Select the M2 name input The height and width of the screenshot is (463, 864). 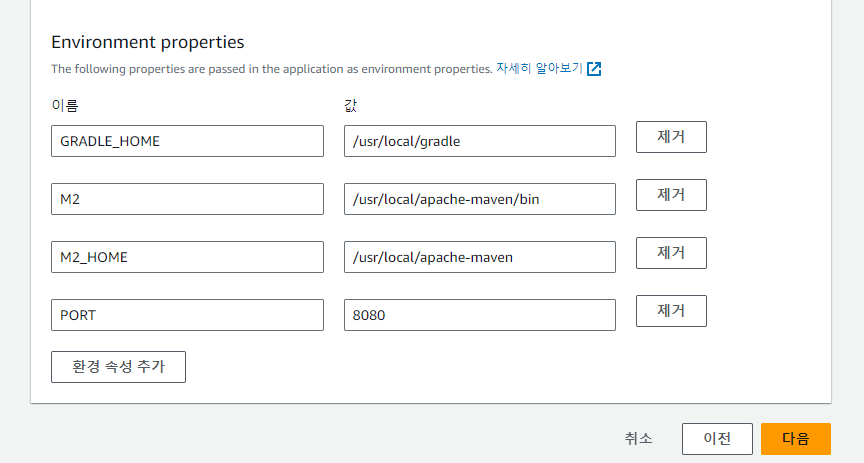[x=187, y=199]
